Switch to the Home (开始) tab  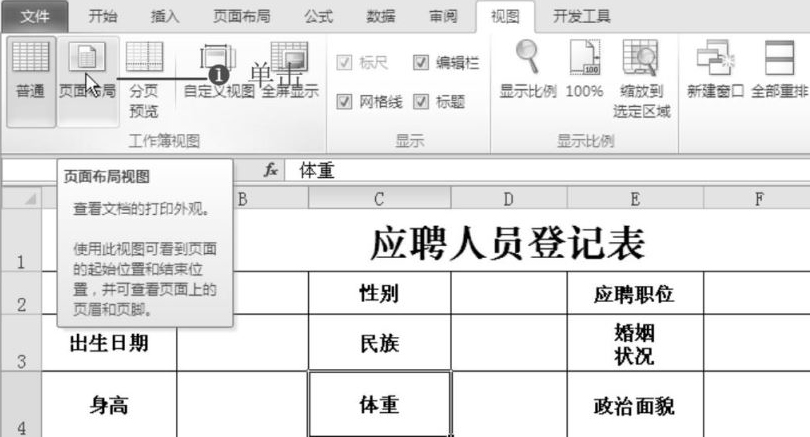click(102, 17)
